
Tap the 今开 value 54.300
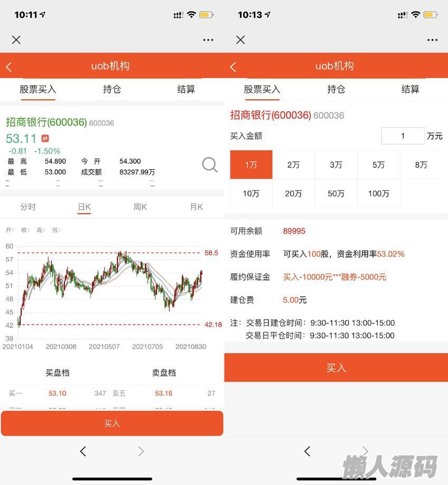[130, 161]
